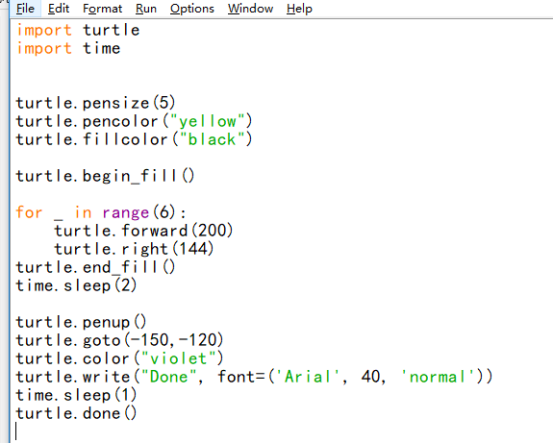Viewport: 553px width, 444px height.
Task: Open the File menu
Action: [25, 8]
